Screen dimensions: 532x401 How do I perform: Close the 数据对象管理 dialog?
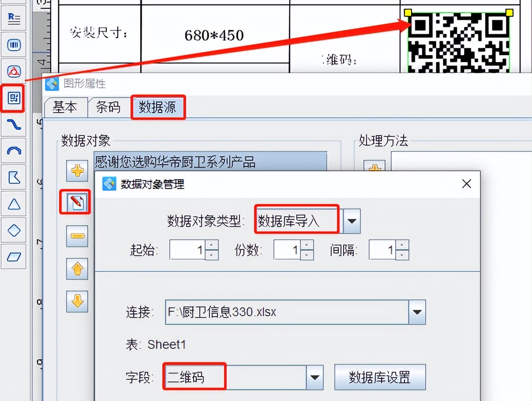pyautogui.click(x=466, y=184)
